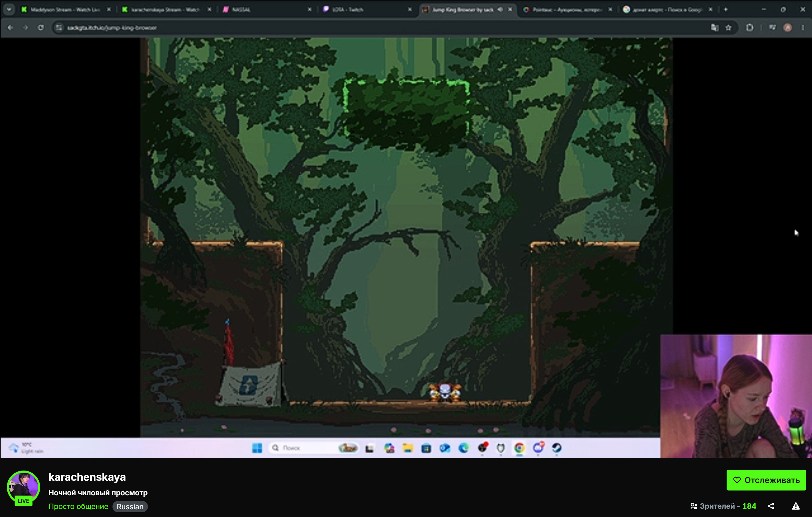Report the stream via warning triangle icon

tap(796, 506)
